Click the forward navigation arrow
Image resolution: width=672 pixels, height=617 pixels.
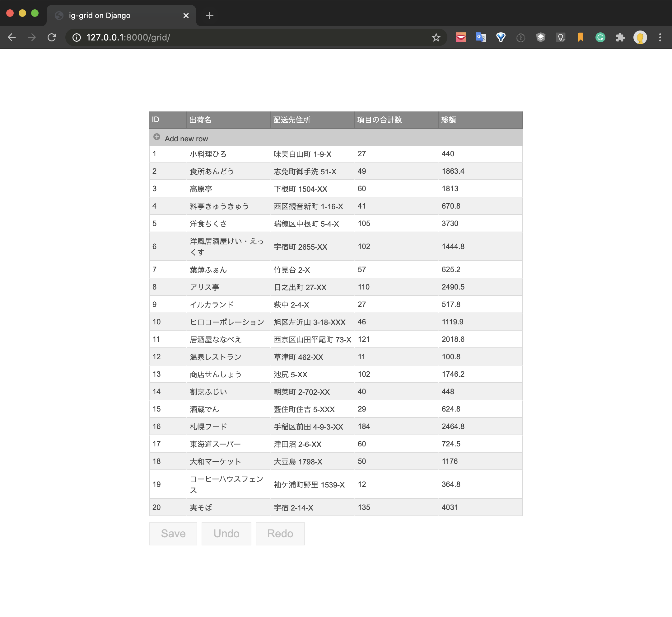tap(32, 37)
